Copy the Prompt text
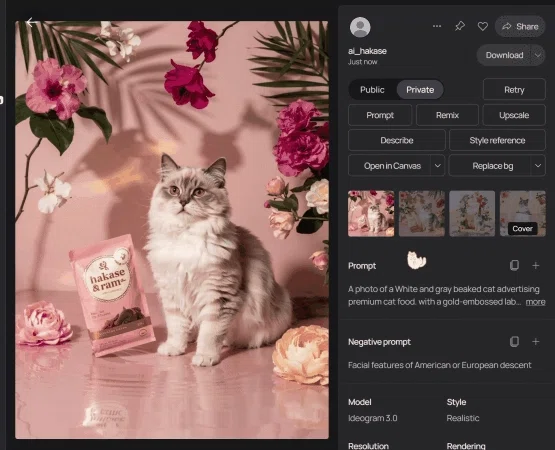555x450 pixels. (514, 265)
